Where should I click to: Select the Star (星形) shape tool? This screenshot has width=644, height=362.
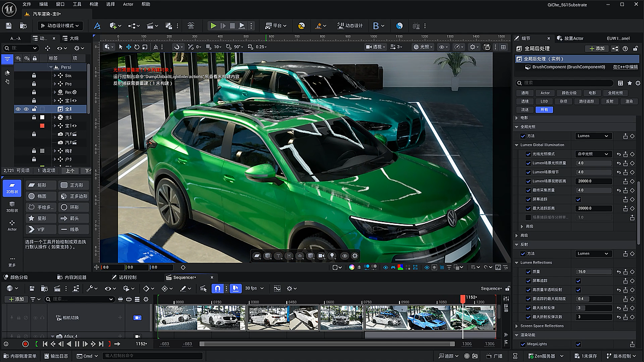point(41,218)
